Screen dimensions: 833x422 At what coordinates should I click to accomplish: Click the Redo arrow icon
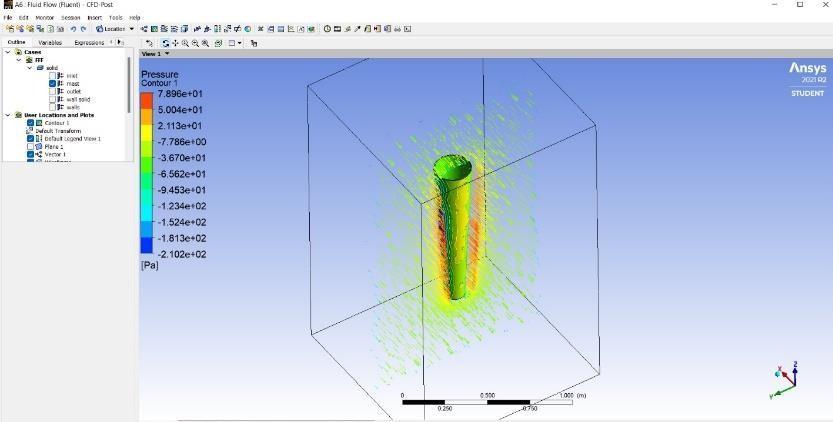pos(83,29)
